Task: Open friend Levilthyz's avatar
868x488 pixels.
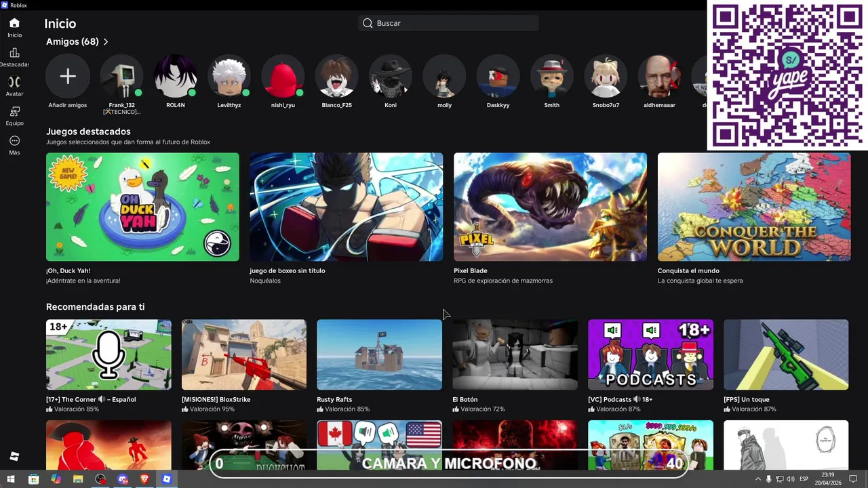Action: tap(229, 77)
